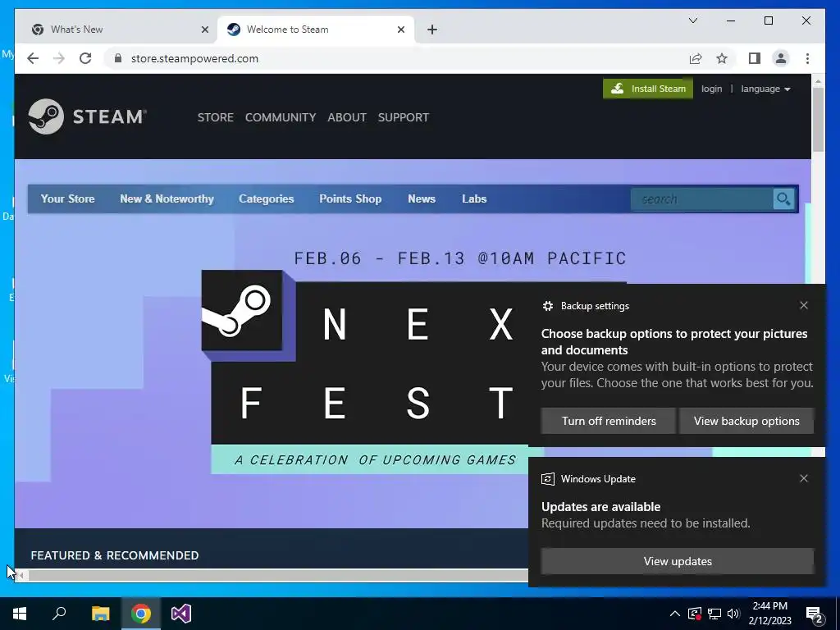
Task: Click the Steam logo in the header
Action: 87,116
